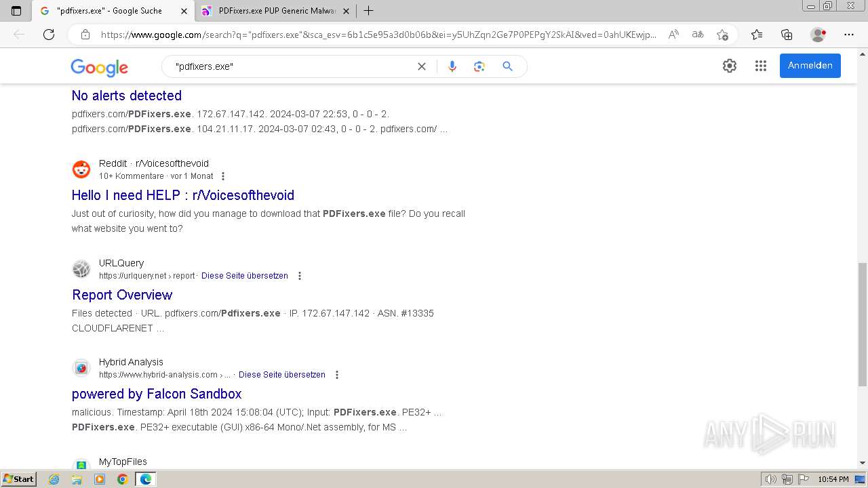Viewport: 868px width, 488px height.
Task: Open Windows Media Player from taskbar
Action: click(x=100, y=479)
